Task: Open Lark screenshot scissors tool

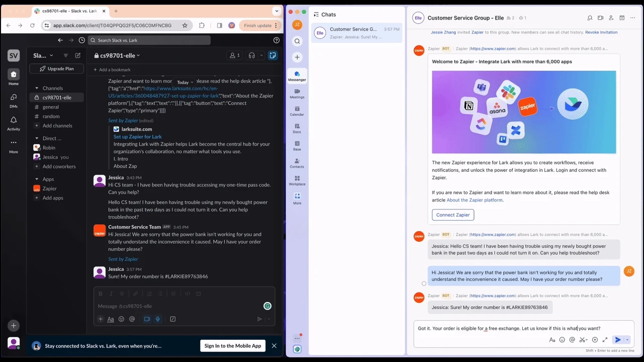Action: point(582,340)
